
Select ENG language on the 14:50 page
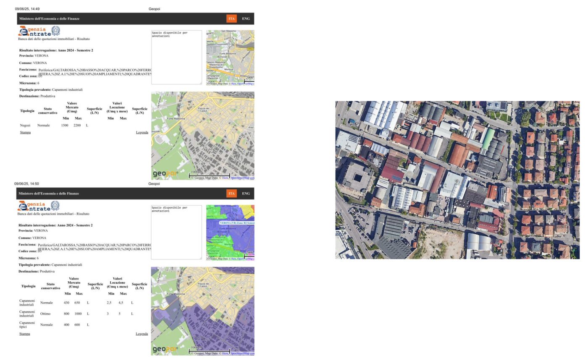pos(246,194)
